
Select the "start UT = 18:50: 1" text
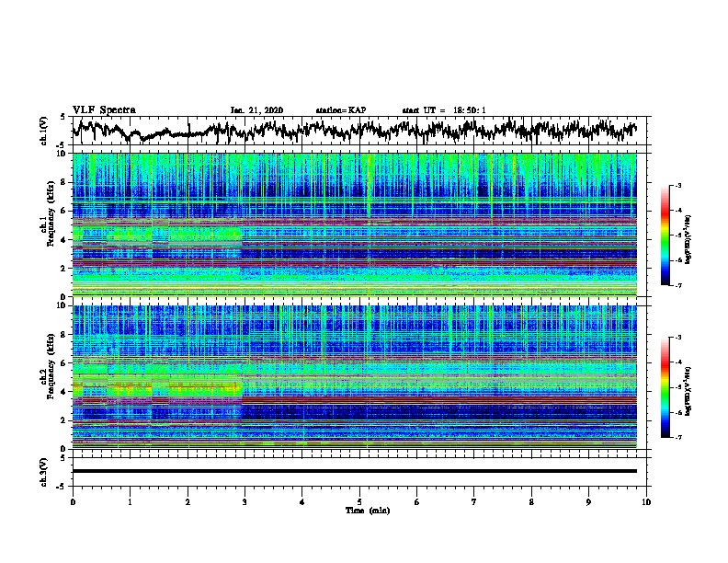coord(444,110)
